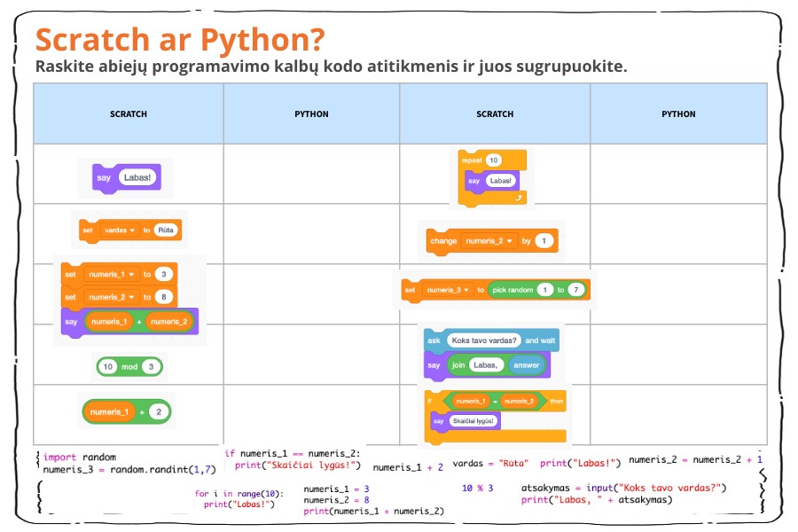Click the loop arrow icon in the repeat block
Viewport: 798px width, 532px height.
click(x=518, y=198)
